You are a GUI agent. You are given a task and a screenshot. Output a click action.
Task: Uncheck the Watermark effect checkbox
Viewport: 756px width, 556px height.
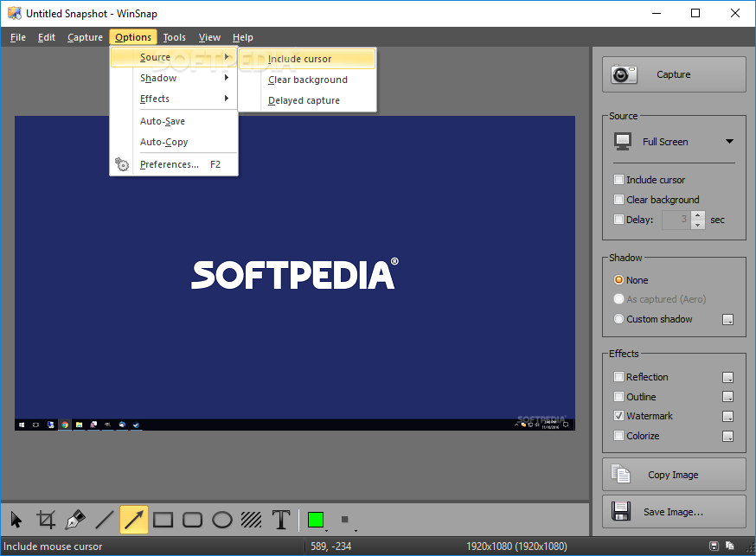[618, 416]
